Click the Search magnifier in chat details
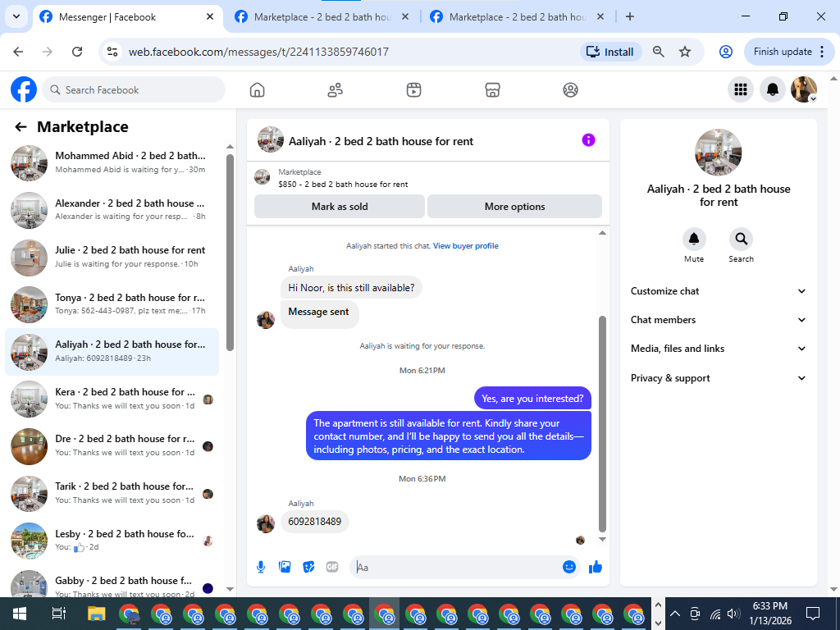Image resolution: width=840 pixels, height=630 pixels. coord(741,239)
